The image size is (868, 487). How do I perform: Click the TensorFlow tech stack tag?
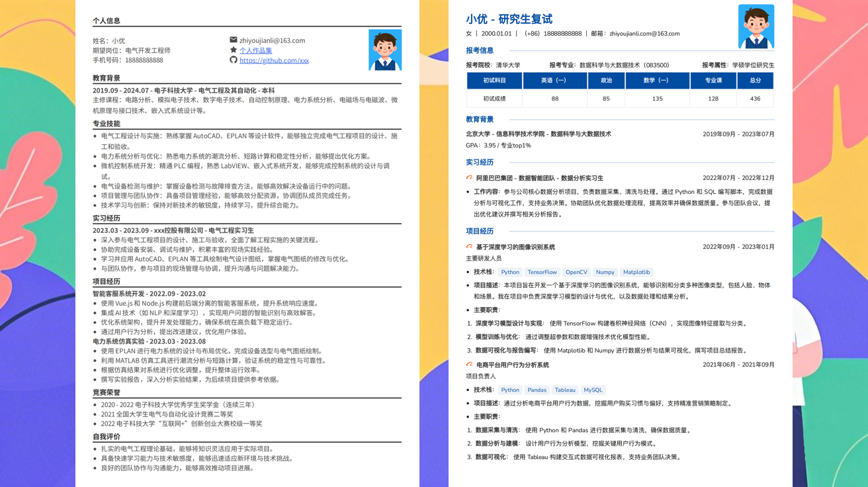pyautogui.click(x=542, y=272)
